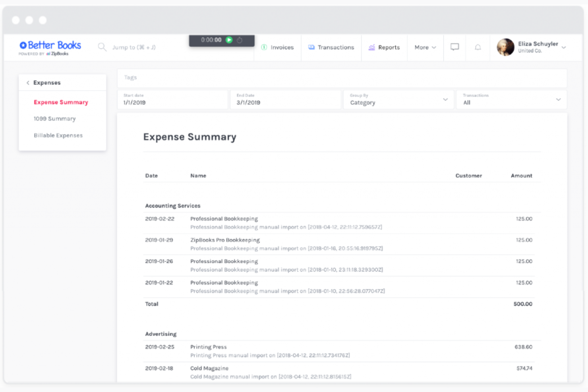Click the blue Transactions card icon
This screenshot has height=392, width=588.
[311, 47]
